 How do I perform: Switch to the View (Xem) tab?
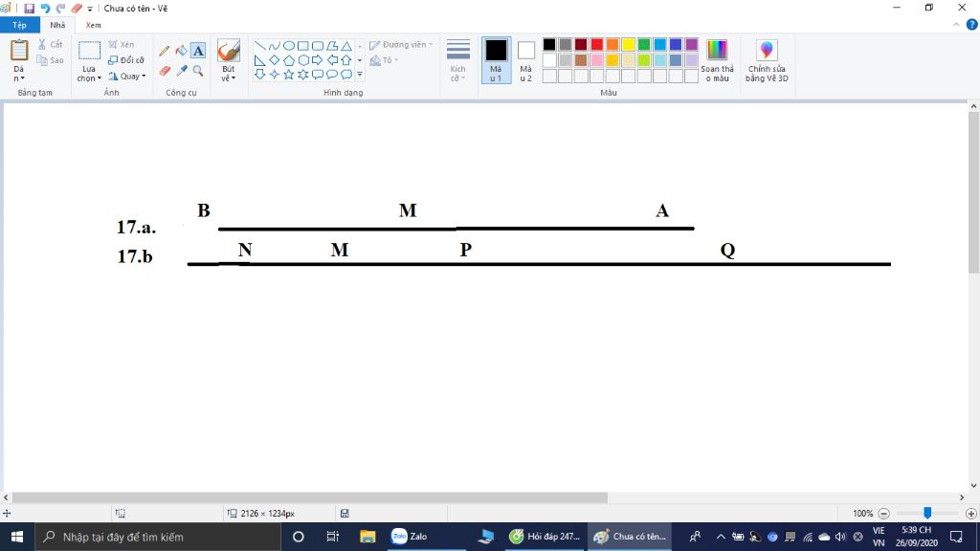93,25
